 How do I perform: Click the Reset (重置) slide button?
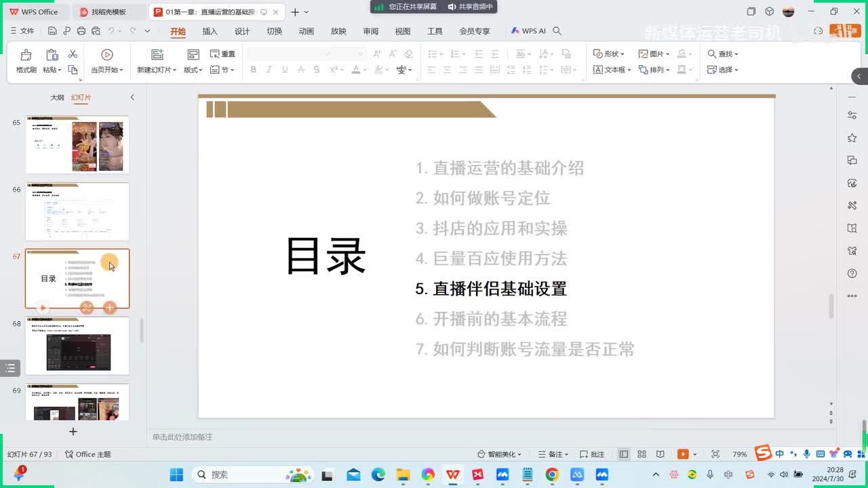tap(222, 54)
